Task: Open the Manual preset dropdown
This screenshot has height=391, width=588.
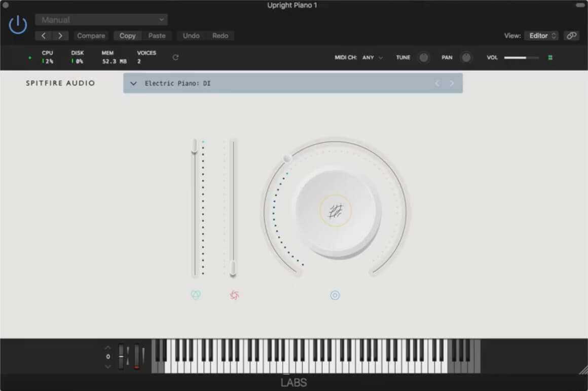Action: coord(101,20)
